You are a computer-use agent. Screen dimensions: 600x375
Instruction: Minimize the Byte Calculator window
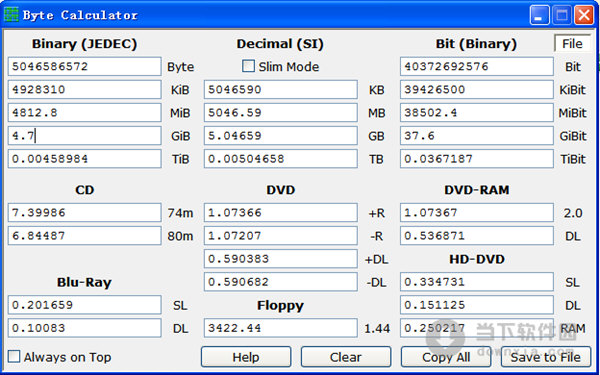pyautogui.click(x=539, y=15)
